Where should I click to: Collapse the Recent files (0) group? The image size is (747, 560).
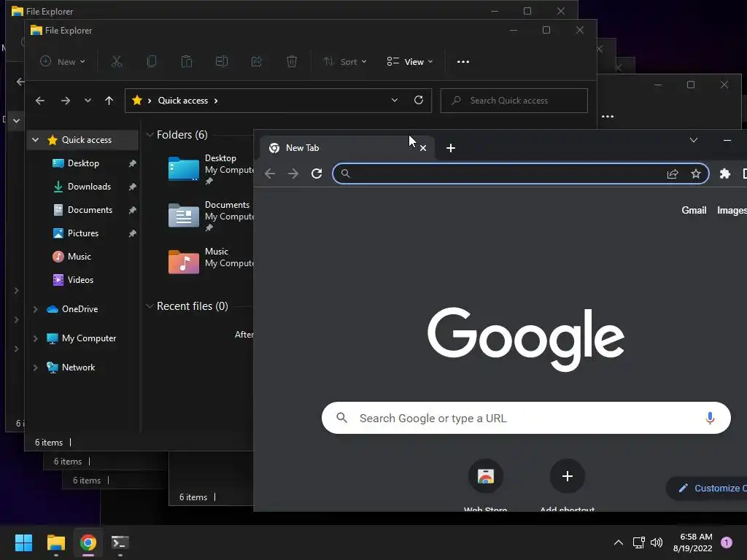coord(150,306)
